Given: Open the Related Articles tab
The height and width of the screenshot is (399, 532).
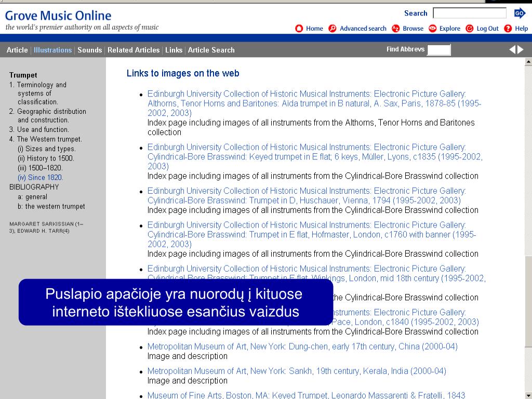Looking at the screenshot, I should click(x=134, y=50).
